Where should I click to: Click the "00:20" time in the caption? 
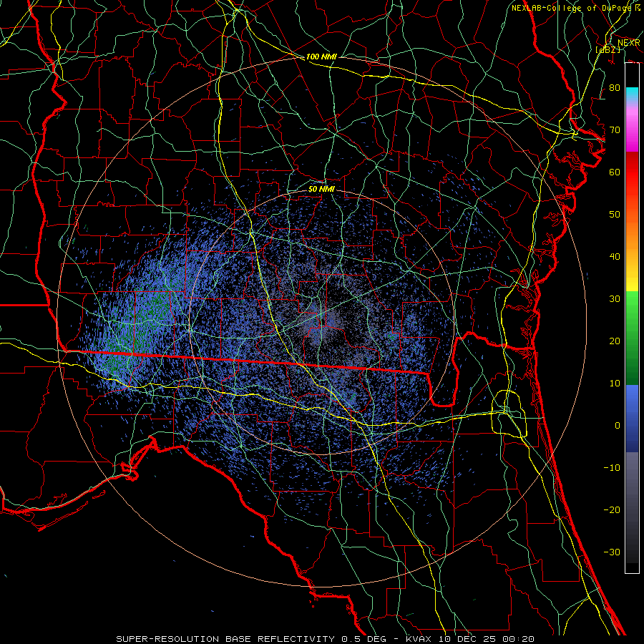tap(519, 639)
